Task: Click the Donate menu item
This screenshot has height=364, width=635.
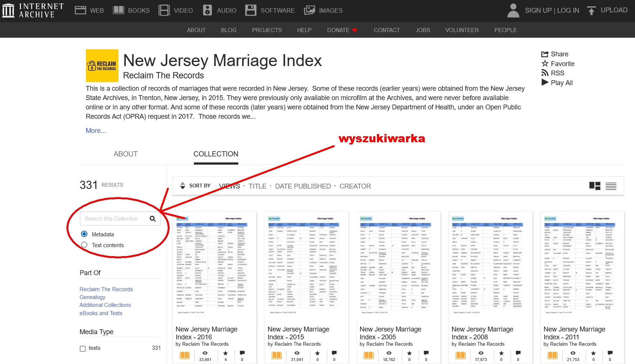Action: coord(338,30)
